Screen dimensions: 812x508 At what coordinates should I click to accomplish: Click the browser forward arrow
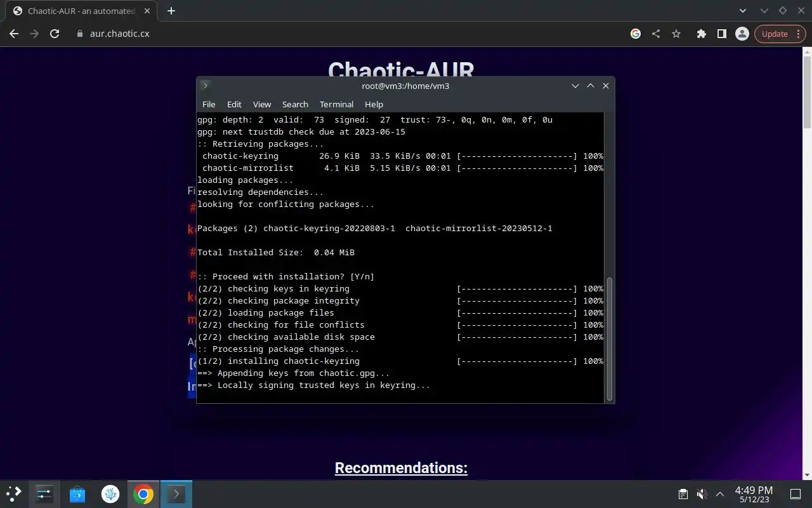pos(34,34)
